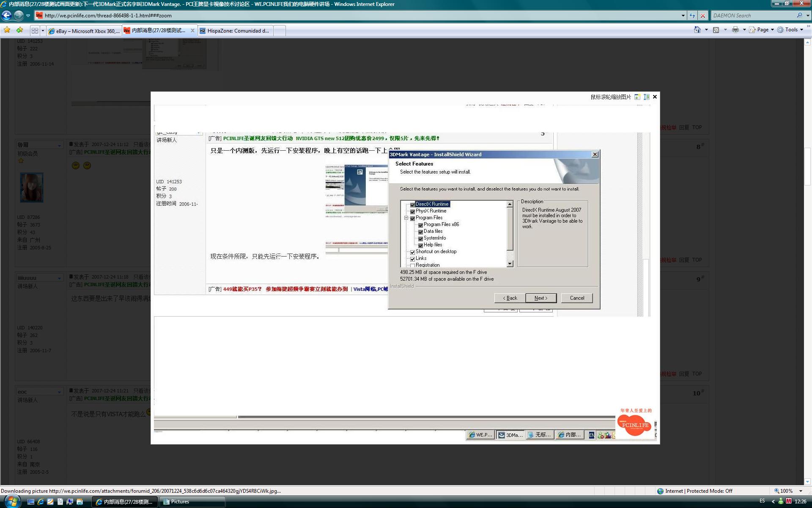Click the Refresh page icon

pos(692,16)
